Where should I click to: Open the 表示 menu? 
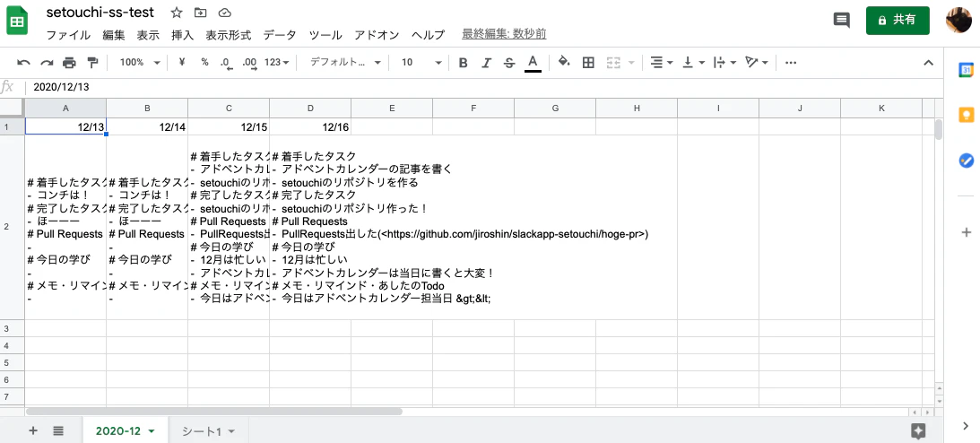point(148,35)
